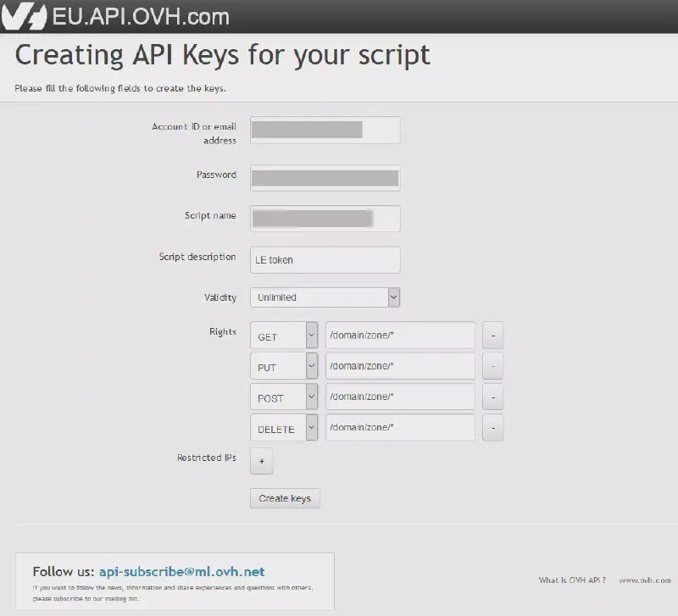Add a restricted IP with plus button

click(261, 461)
